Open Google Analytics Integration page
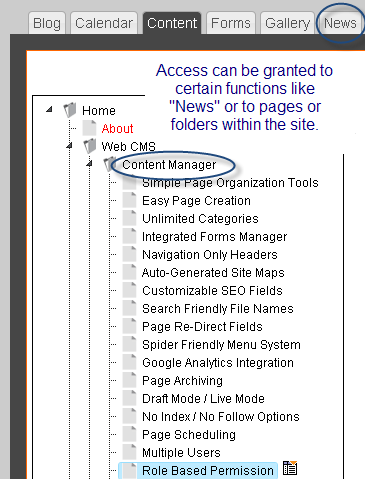 pos(218,362)
